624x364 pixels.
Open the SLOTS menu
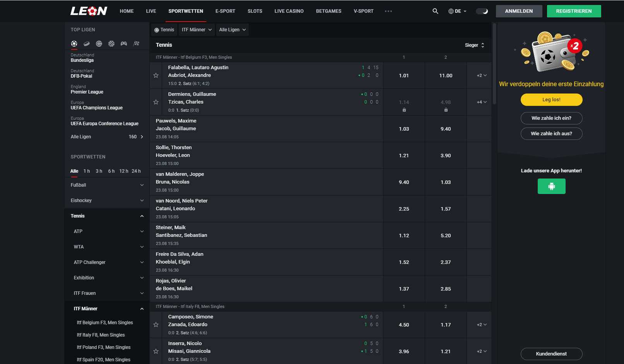pyautogui.click(x=255, y=11)
